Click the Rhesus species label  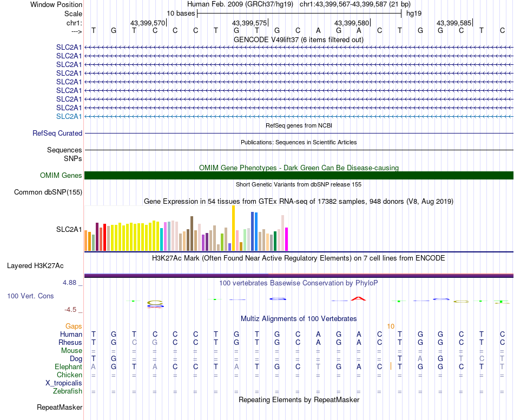coord(70,342)
